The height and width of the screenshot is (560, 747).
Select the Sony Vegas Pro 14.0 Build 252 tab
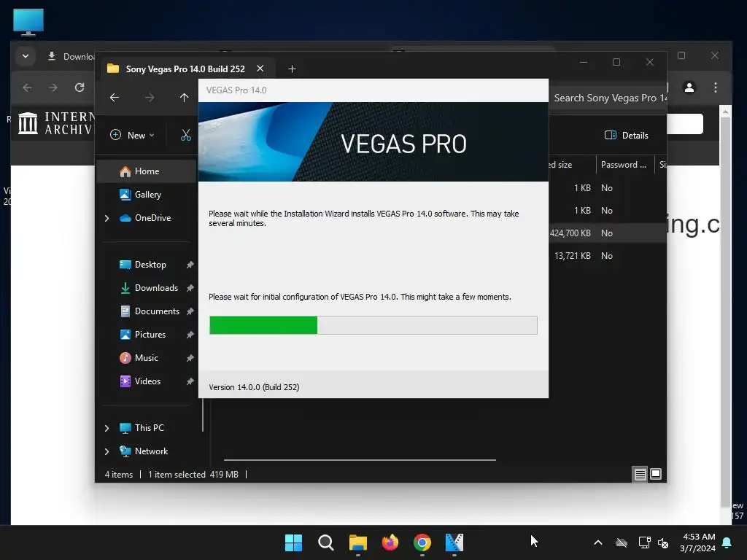pos(185,69)
